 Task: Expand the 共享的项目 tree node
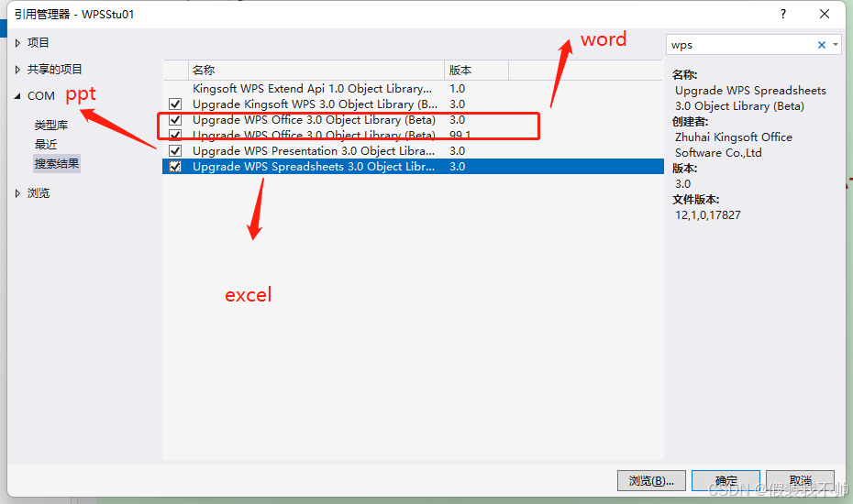pos(17,70)
